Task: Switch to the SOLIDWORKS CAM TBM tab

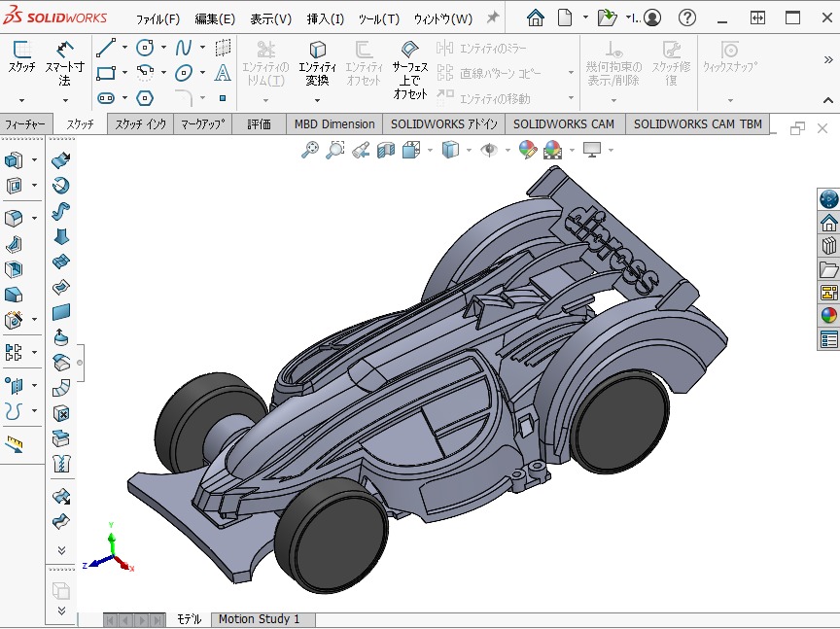Action: coord(697,124)
